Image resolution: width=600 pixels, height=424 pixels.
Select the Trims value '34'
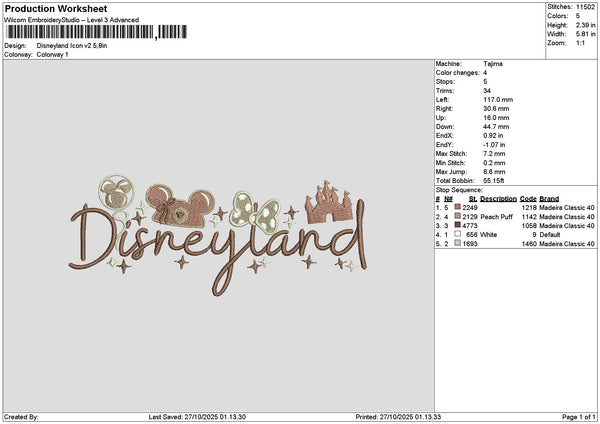[487, 91]
